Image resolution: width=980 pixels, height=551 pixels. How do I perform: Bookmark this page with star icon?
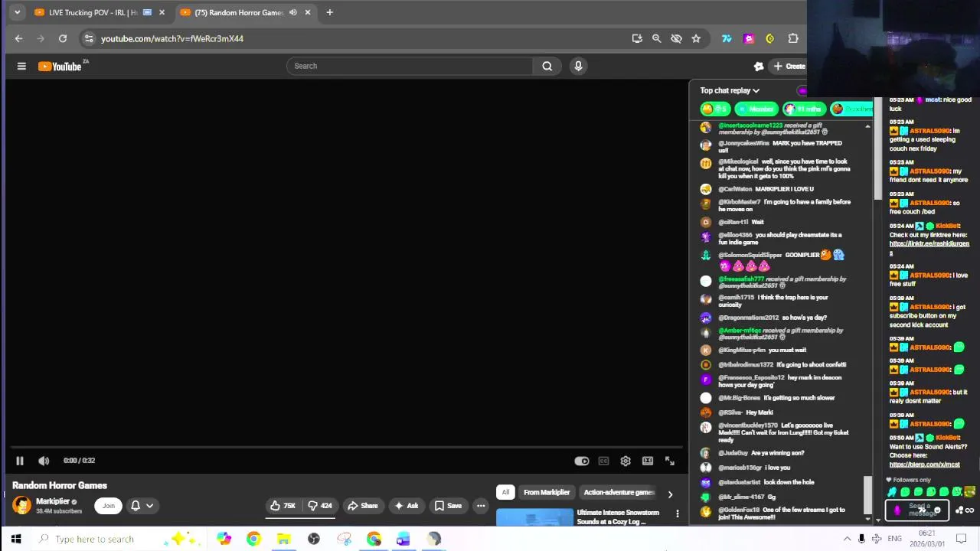(x=696, y=38)
